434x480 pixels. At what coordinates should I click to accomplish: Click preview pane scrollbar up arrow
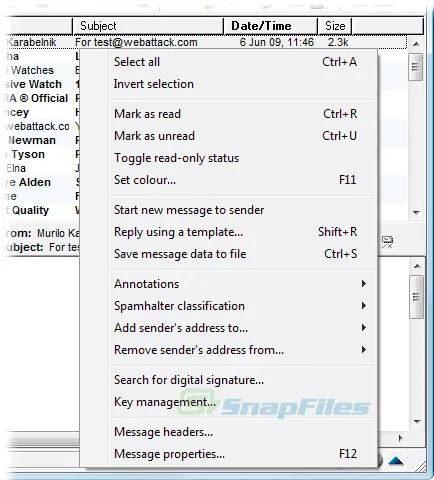417,266
